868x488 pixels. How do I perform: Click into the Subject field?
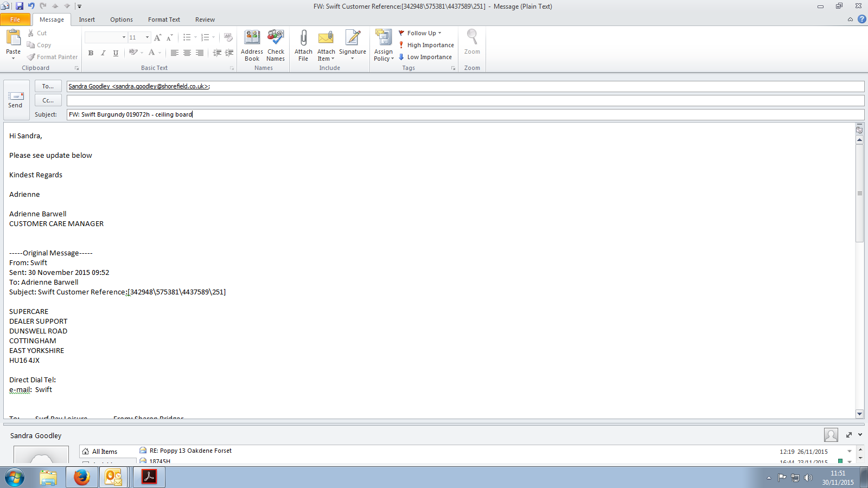click(465, 114)
